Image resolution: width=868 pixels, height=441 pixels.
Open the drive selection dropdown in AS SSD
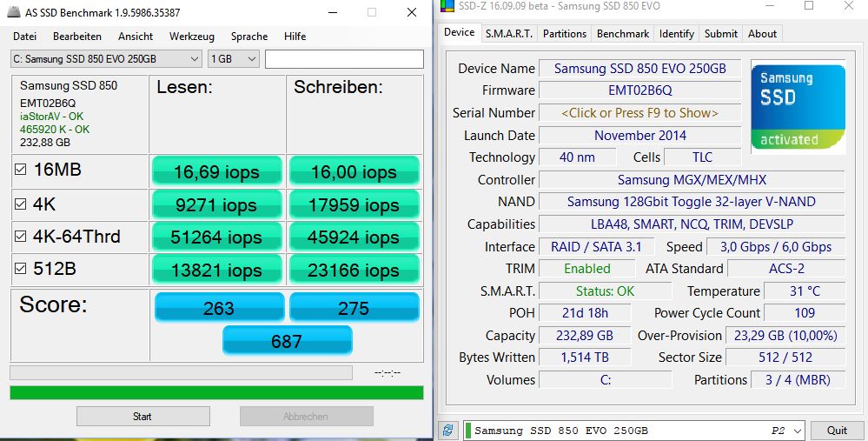[106, 59]
